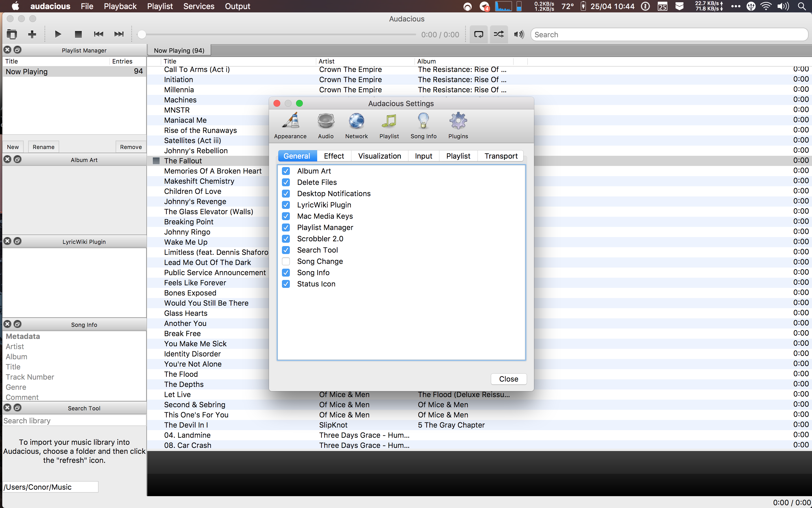This screenshot has width=812, height=508.
Task: Stop playback with the Stop button
Action: point(78,34)
